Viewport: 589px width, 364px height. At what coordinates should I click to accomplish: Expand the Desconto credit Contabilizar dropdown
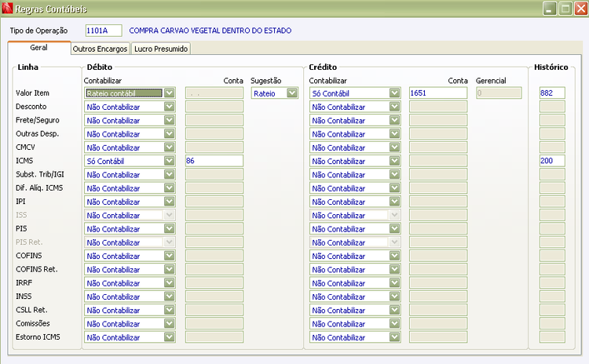pos(394,107)
